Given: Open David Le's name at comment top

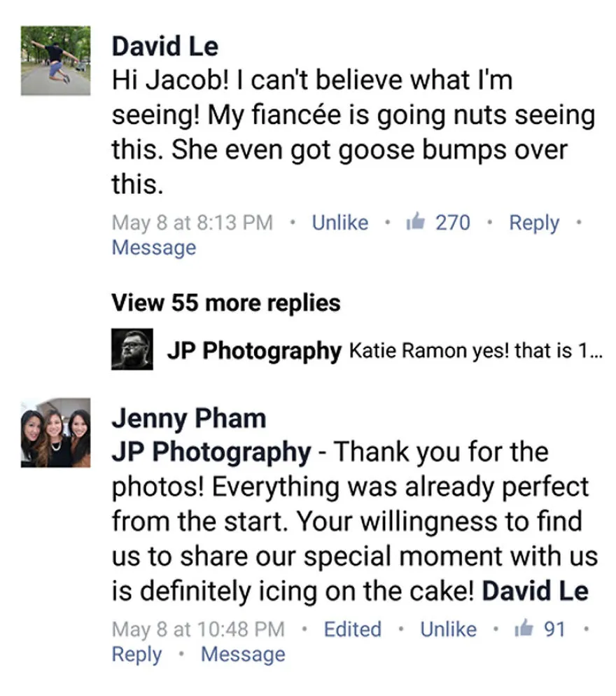Looking at the screenshot, I should 165,46.
